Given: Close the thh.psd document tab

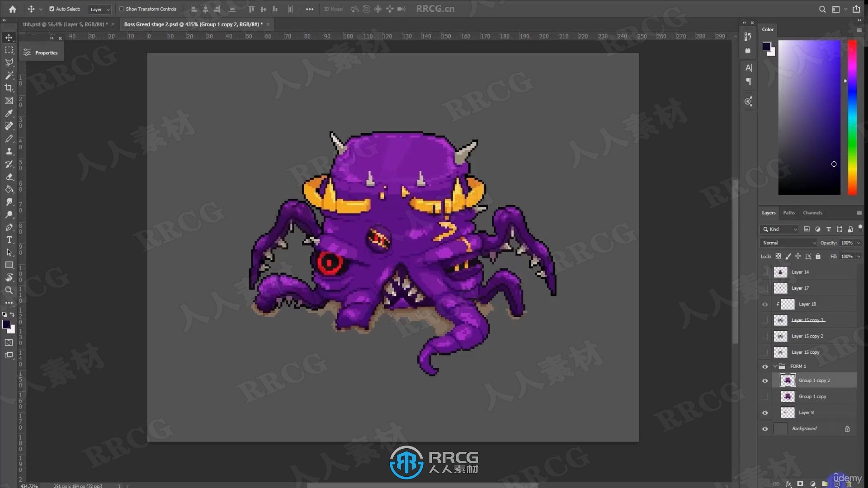Looking at the screenshot, I should 113,24.
